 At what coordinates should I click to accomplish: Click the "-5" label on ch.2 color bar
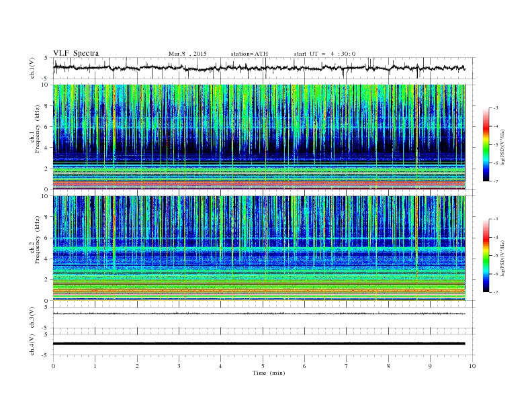click(495, 256)
